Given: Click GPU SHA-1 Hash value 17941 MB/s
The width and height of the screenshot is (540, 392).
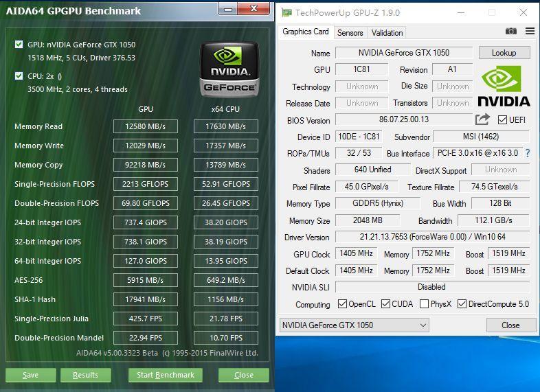Looking at the screenshot, I should point(146,299).
